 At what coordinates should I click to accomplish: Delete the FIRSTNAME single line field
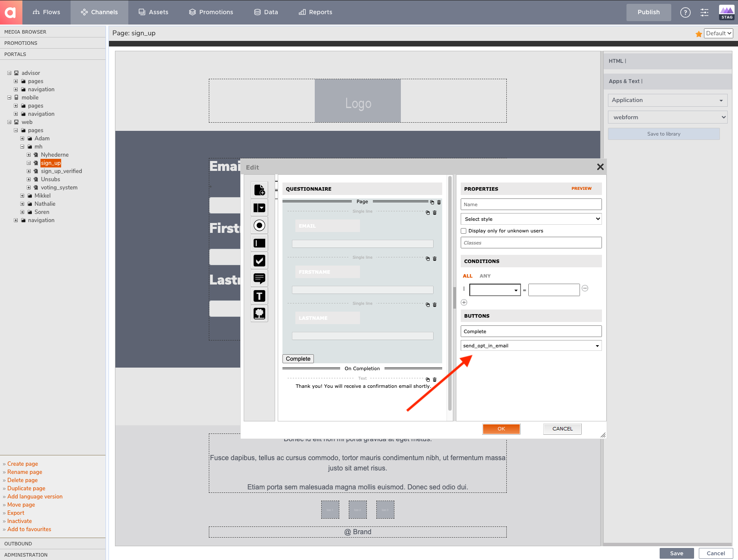pyautogui.click(x=434, y=259)
